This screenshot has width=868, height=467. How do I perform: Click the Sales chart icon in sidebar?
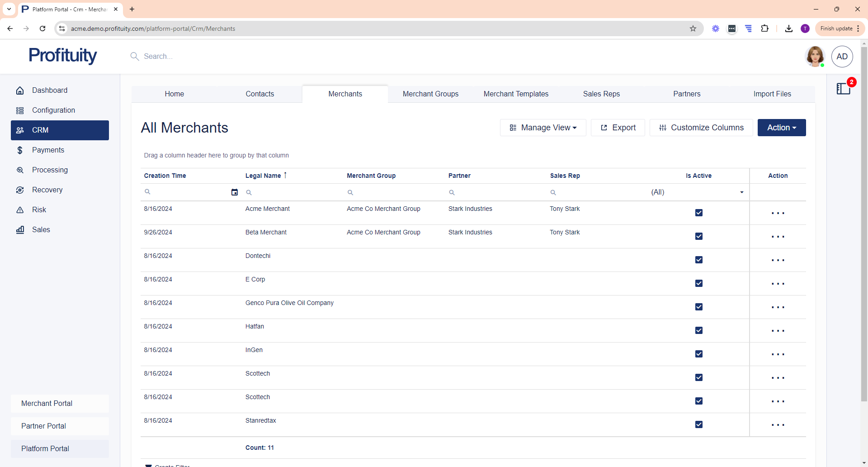20,230
